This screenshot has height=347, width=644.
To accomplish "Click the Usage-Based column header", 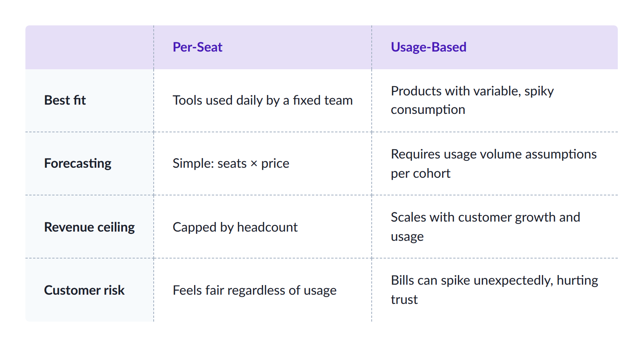I will tap(428, 47).
